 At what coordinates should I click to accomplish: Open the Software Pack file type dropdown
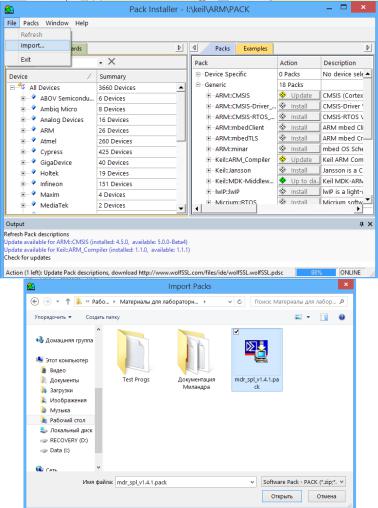click(x=303, y=482)
